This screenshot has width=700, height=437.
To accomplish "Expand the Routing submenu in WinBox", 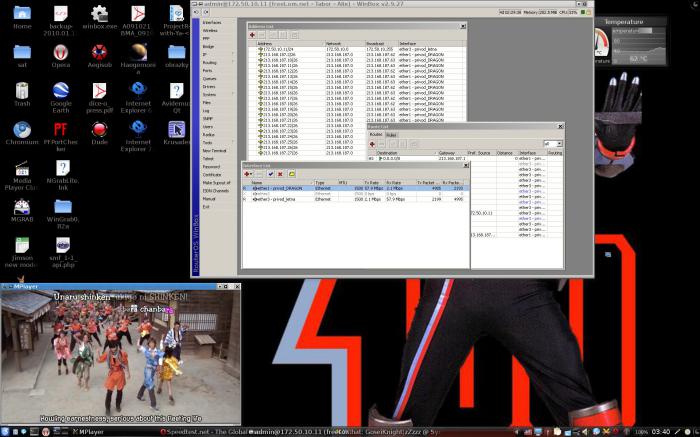I will pyautogui.click(x=218, y=62).
